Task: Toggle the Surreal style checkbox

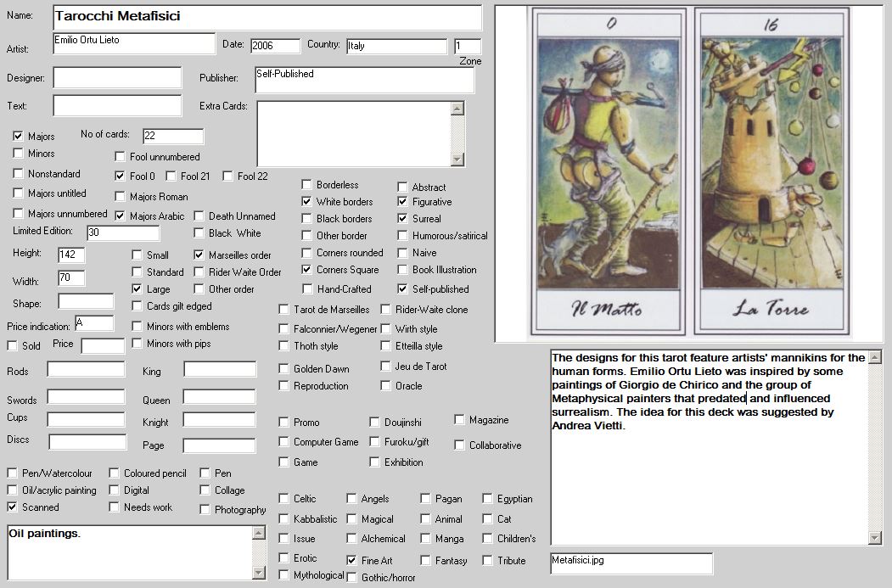Action: coord(403,219)
